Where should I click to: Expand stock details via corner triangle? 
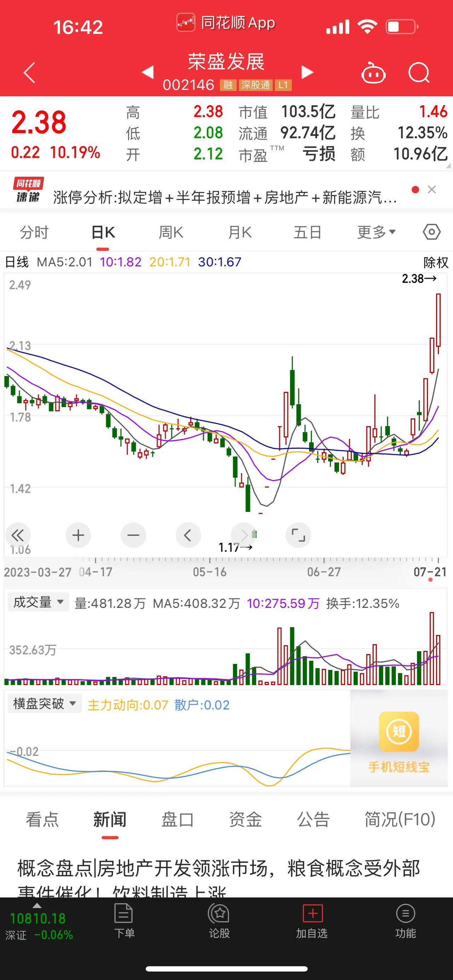coord(448,166)
